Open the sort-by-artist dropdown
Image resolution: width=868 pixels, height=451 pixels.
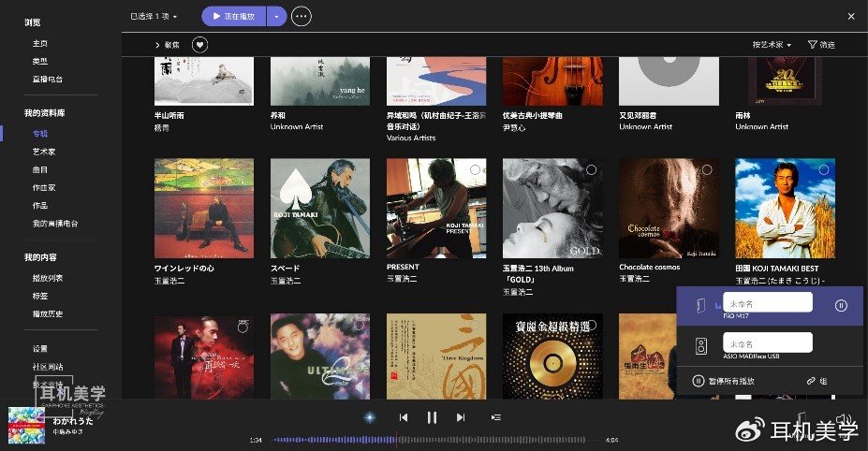click(x=772, y=45)
